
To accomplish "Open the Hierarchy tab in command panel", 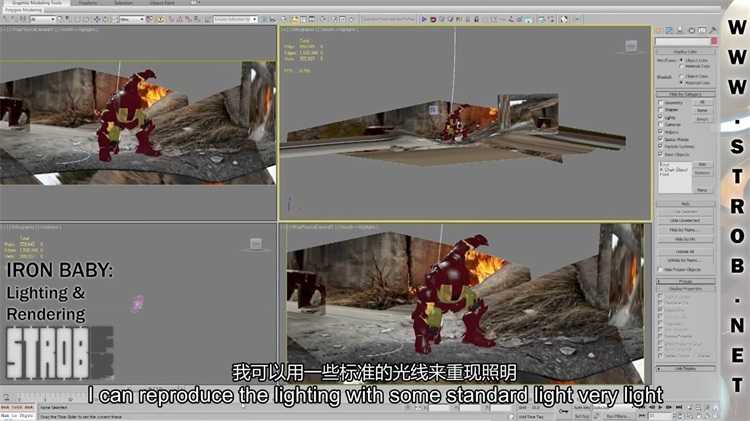I will click(680, 30).
